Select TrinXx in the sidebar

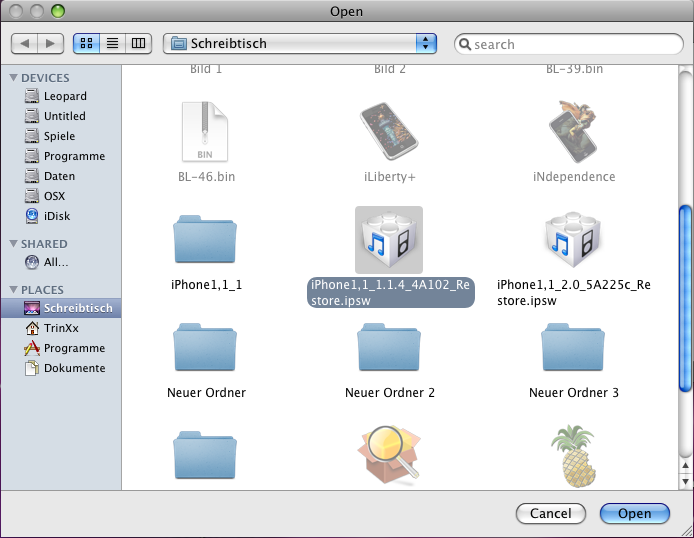pyautogui.click(x=60, y=328)
